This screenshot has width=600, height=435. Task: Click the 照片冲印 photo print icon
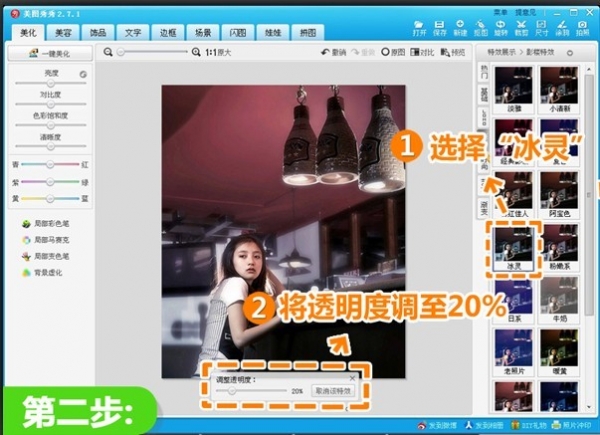tap(573, 425)
